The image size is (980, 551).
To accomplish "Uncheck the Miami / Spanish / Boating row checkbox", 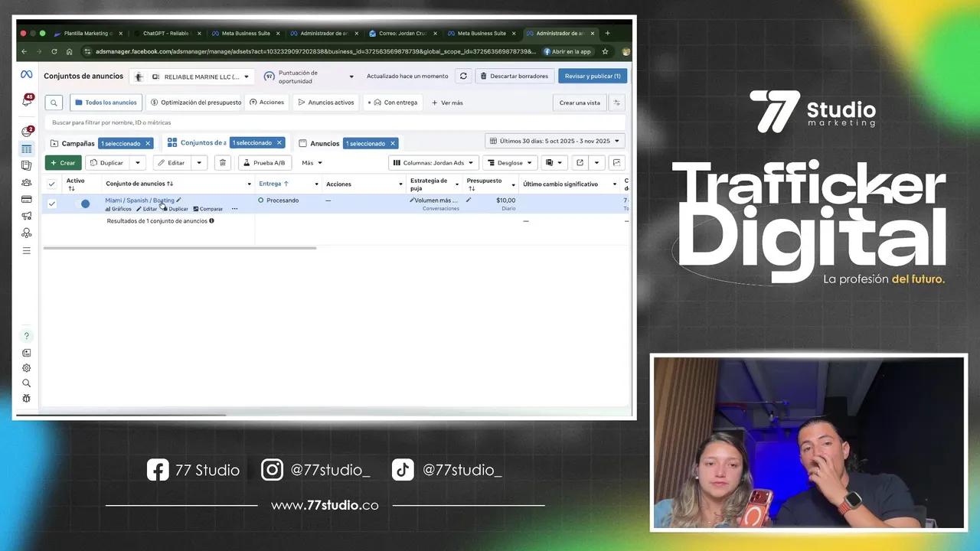I will (x=52, y=204).
